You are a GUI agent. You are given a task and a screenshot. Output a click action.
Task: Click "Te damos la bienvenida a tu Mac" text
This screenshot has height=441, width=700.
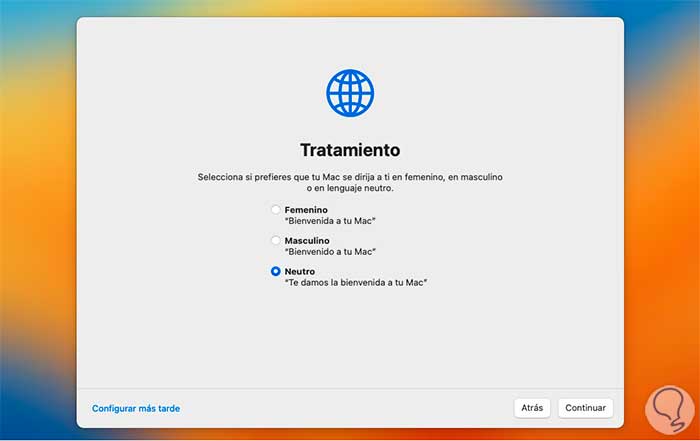coord(356,282)
